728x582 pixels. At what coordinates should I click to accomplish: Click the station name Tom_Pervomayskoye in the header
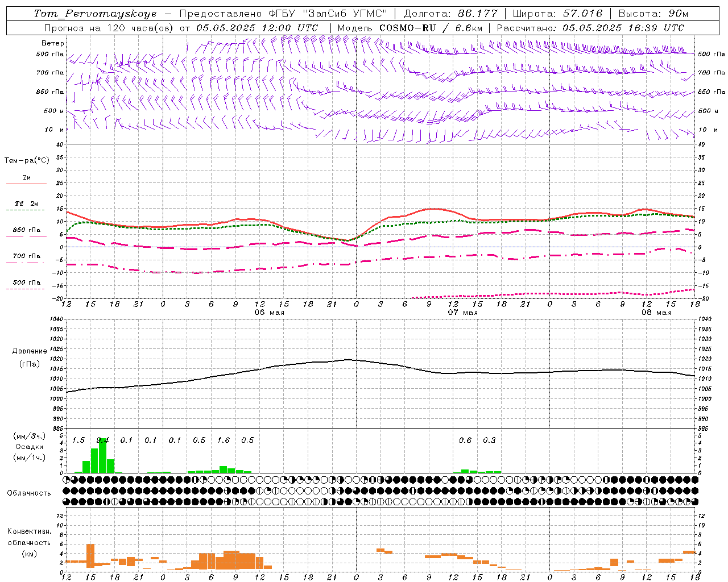[x=95, y=14]
